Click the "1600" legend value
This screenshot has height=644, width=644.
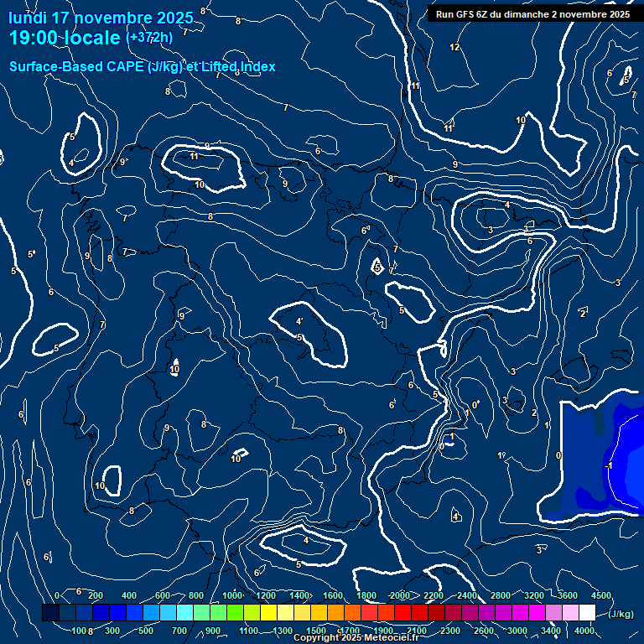coord(333,595)
